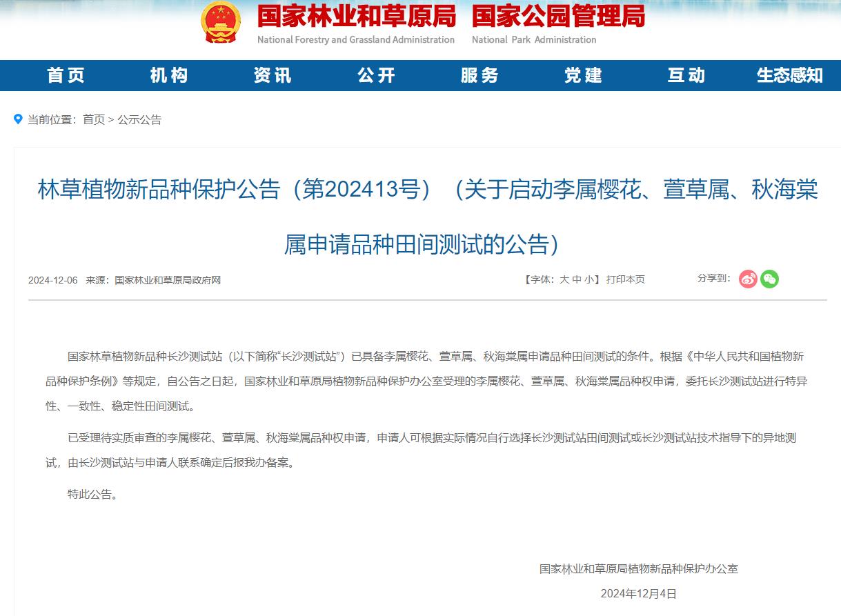The height and width of the screenshot is (616, 841).
Task: Share the announcement to WeChat
Action: [769, 279]
